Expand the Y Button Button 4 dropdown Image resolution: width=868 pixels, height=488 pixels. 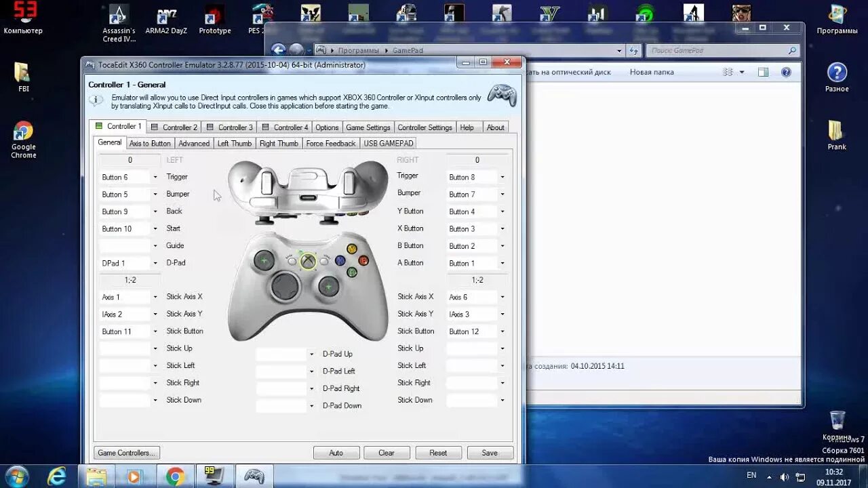click(x=502, y=211)
